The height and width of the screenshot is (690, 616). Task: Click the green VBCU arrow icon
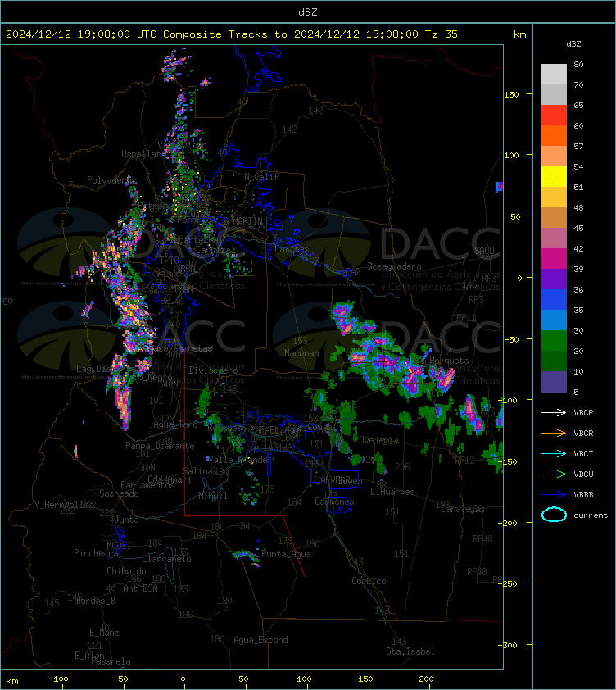pyautogui.click(x=554, y=474)
